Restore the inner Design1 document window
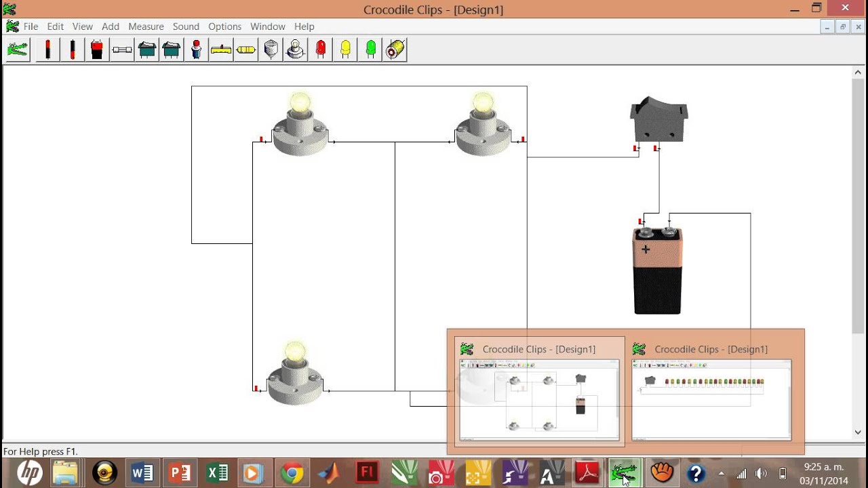Image resolution: width=868 pixels, height=488 pixels. [843, 26]
